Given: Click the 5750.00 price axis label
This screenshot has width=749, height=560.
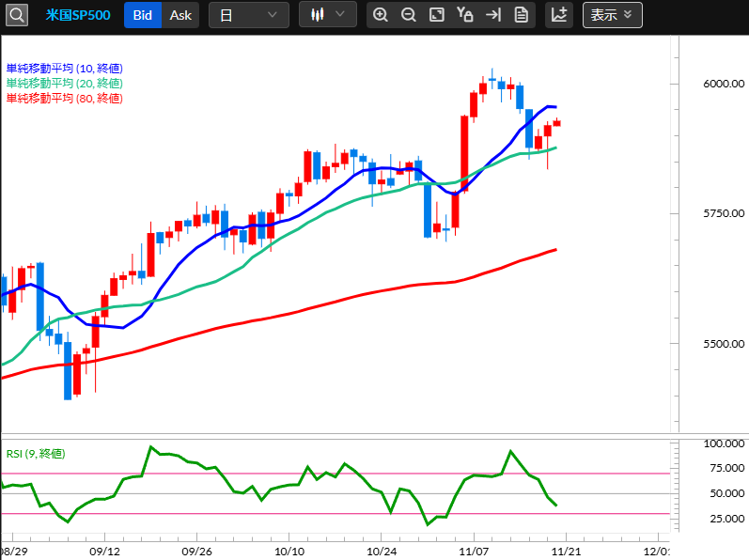Looking at the screenshot, I should point(724,213).
